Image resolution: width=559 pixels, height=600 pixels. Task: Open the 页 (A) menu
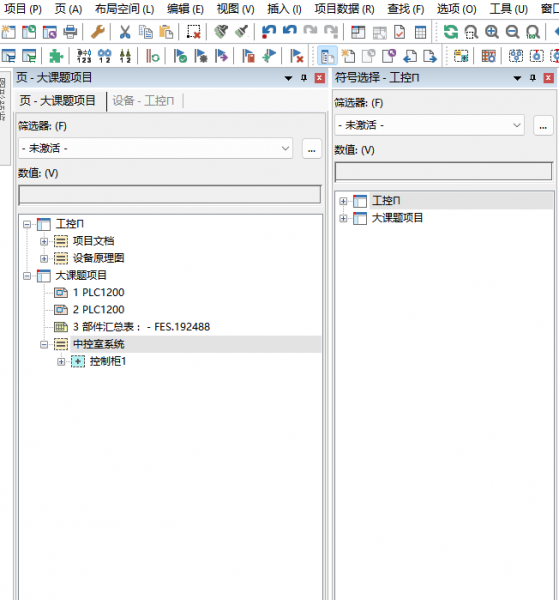pyautogui.click(x=68, y=9)
